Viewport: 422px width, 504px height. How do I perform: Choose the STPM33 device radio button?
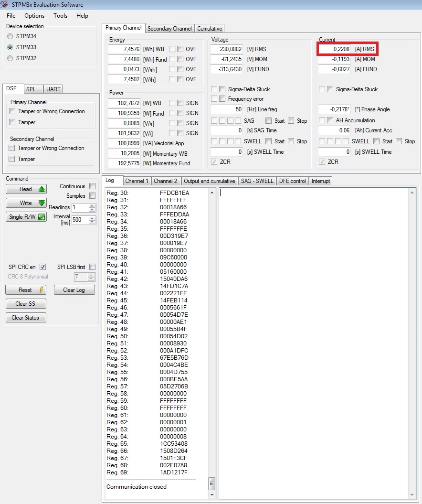click(x=10, y=47)
